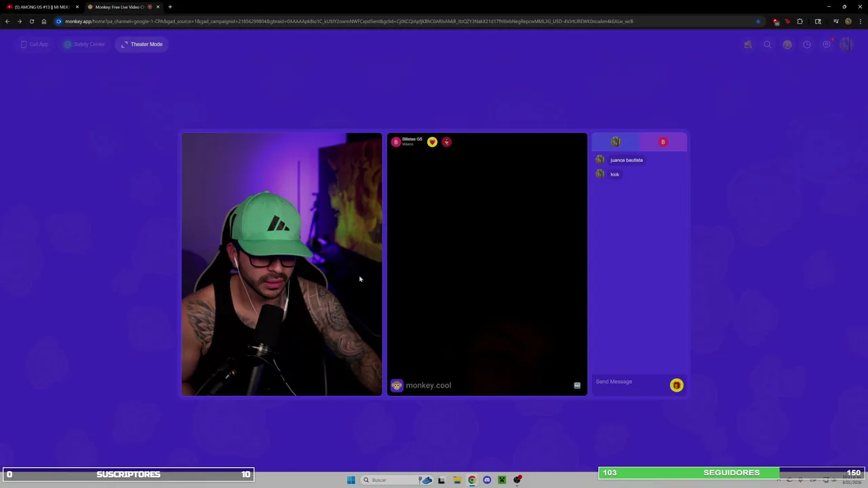Go to the browser home page
Viewport: 868px width, 488px height.
pyautogui.click(x=44, y=21)
